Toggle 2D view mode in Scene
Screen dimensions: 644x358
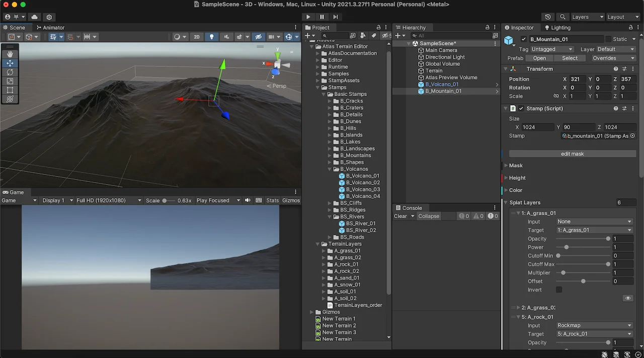197,37
